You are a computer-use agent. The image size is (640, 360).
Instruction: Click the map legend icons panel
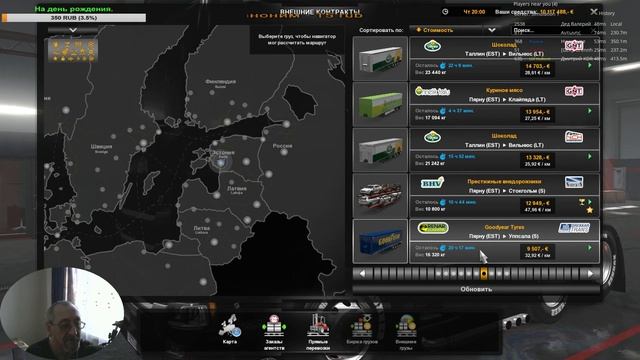(73, 50)
